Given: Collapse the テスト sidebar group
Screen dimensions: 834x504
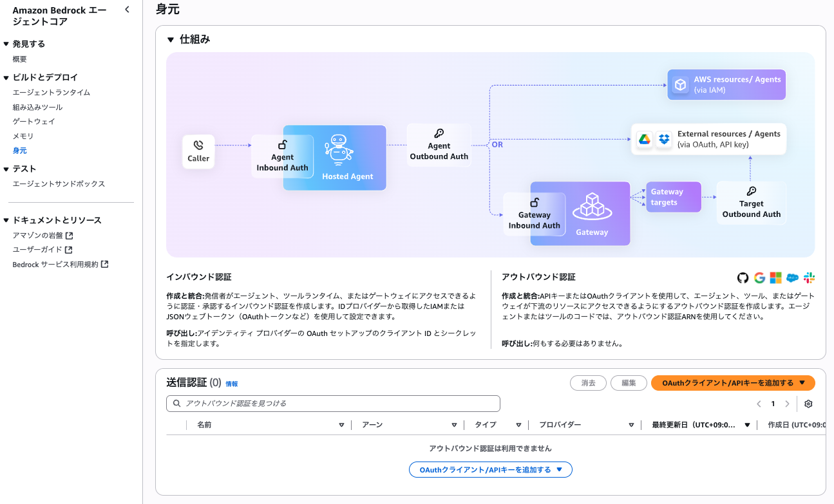Looking at the screenshot, I should point(6,169).
